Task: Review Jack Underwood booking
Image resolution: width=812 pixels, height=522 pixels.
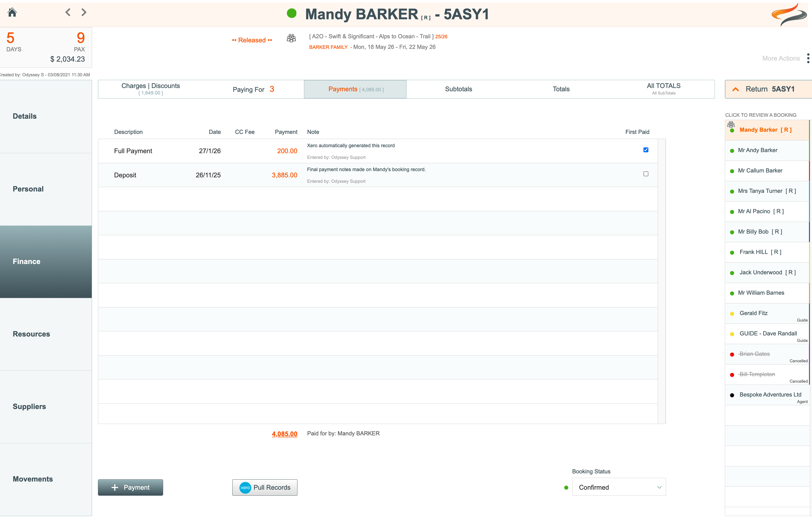Action: (x=767, y=272)
